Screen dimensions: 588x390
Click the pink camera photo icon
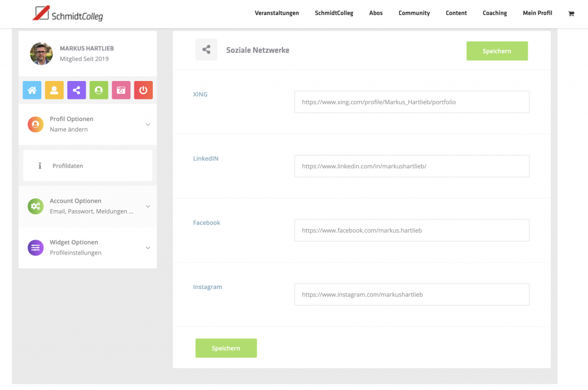[121, 90]
